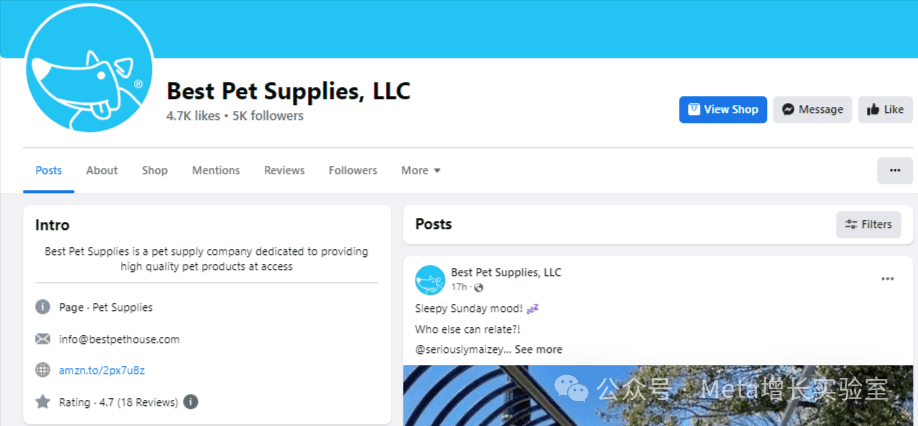Open the post's three-dot options menu

coord(888,279)
